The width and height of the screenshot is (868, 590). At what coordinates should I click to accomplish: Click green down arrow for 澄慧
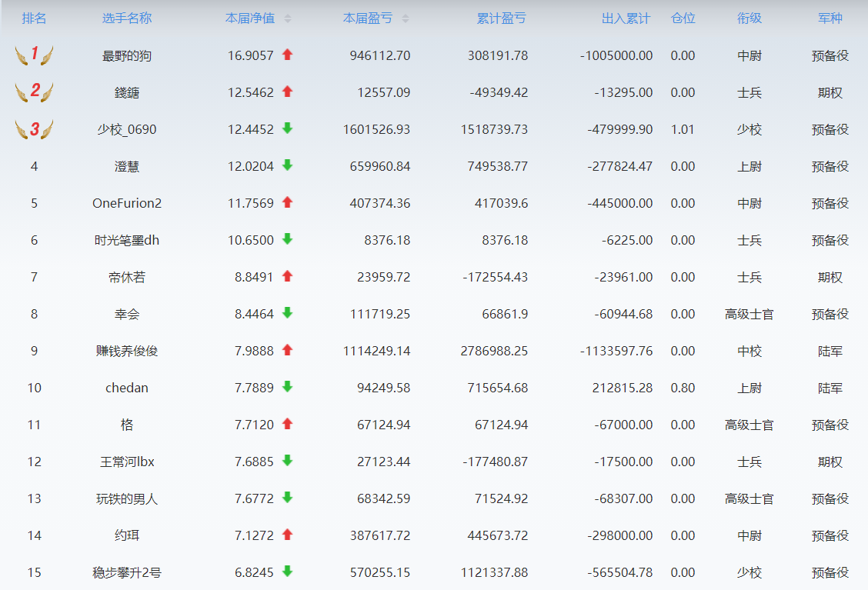[x=287, y=165]
